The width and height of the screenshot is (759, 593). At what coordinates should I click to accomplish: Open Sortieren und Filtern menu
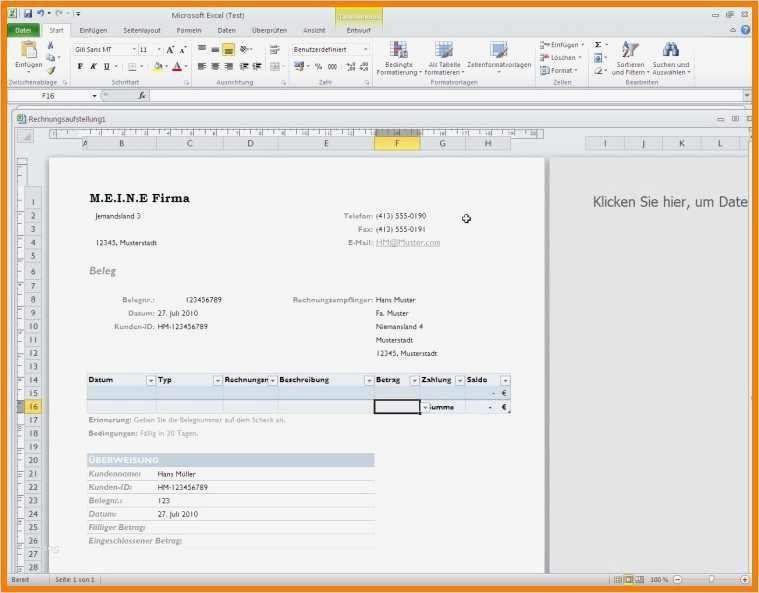coord(630,59)
